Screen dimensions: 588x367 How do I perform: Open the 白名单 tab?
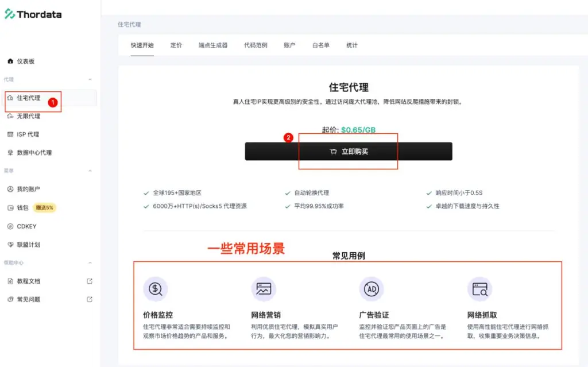click(x=321, y=45)
